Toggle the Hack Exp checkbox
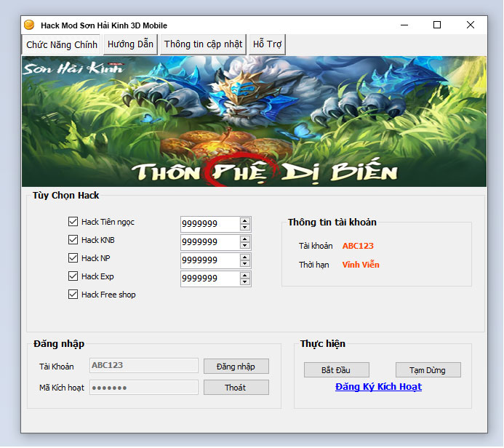 tap(73, 276)
